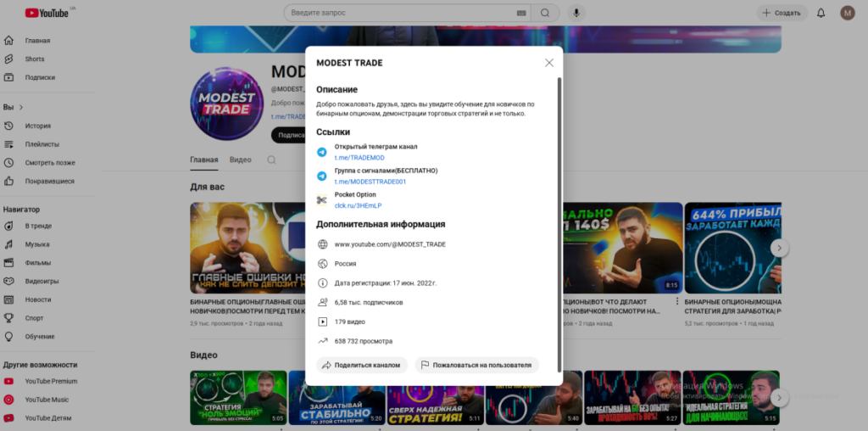Close the MODEST TRADE dialog

(549, 63)
